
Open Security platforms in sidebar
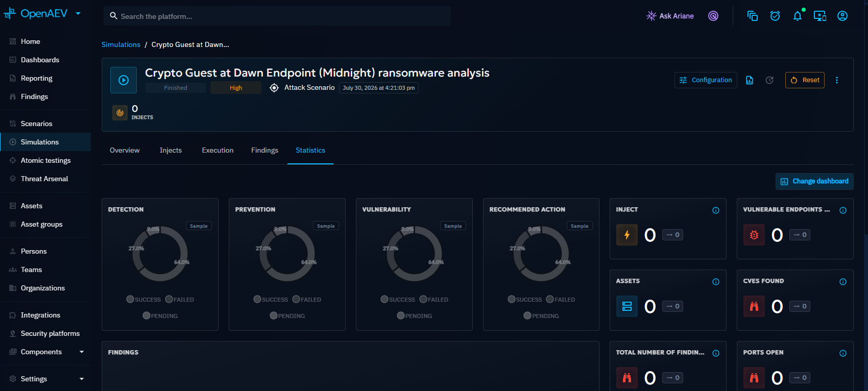45,333
